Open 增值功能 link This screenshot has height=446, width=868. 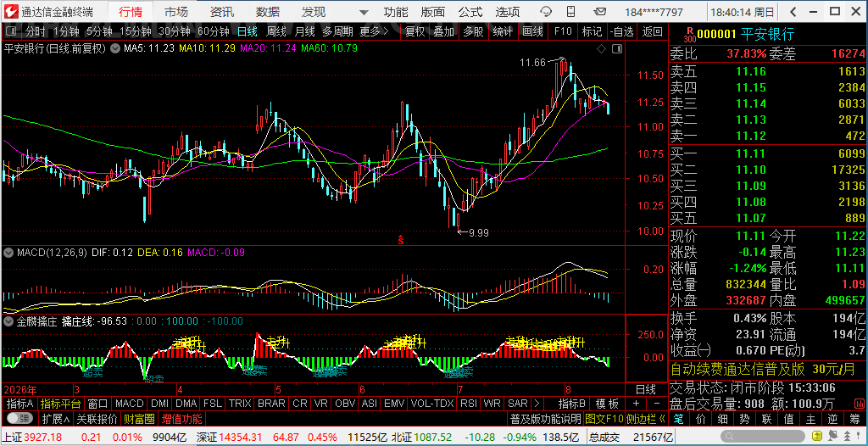pos(181,418)
